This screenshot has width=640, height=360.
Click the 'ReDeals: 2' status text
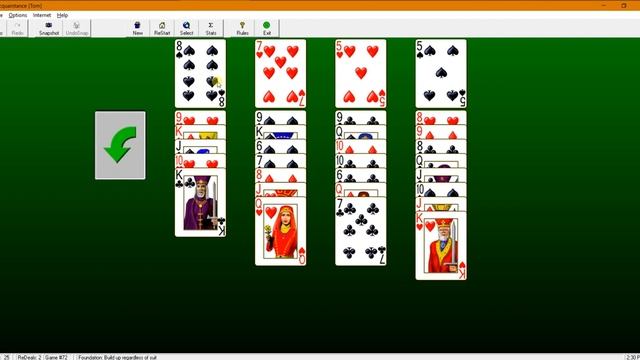29,357
